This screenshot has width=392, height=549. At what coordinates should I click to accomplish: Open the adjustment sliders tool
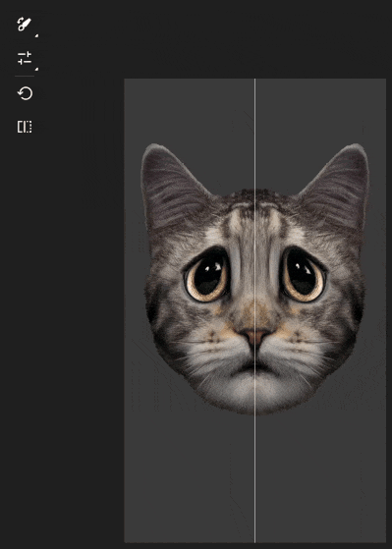coord(25,58)
